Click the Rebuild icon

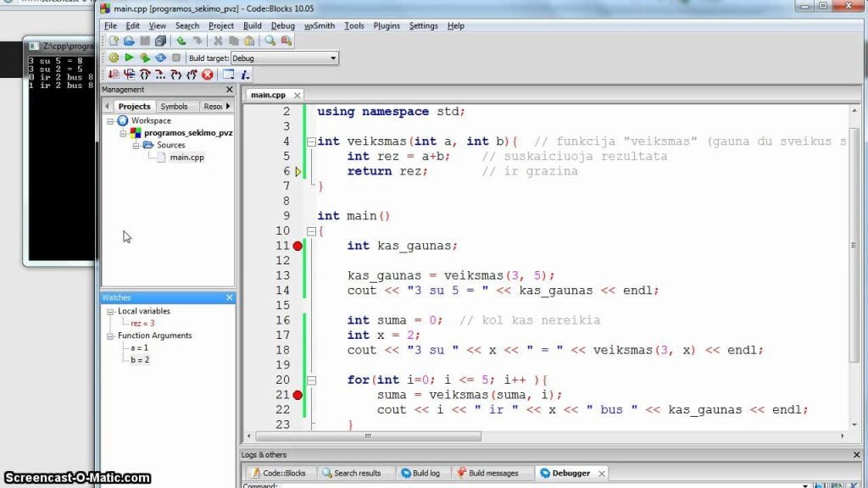(x=160, y=58)
